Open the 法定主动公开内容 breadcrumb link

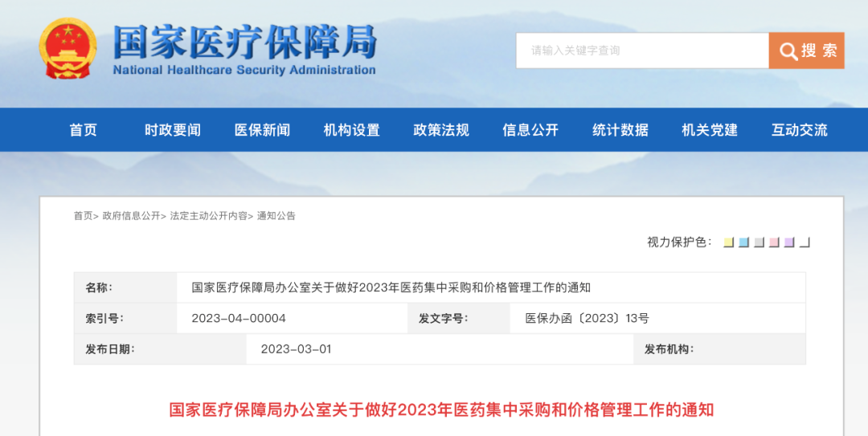click(208, 216)
